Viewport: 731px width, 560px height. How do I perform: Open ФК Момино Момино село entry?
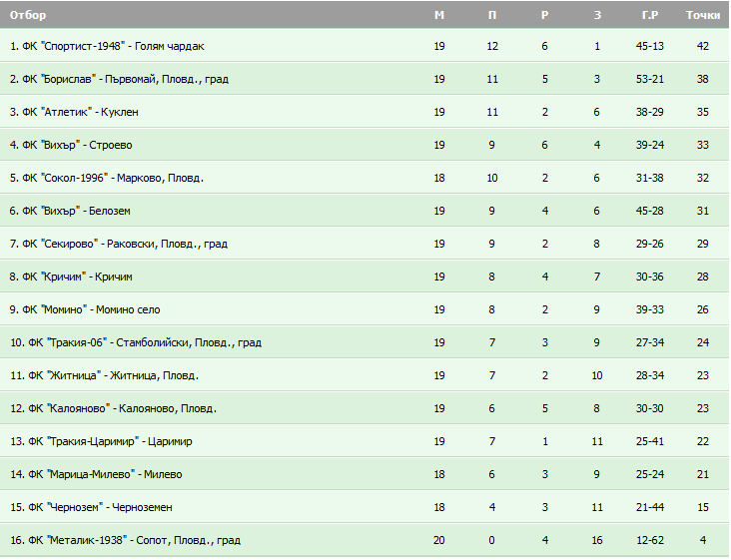pyautogui.click(x=85, y=309)
